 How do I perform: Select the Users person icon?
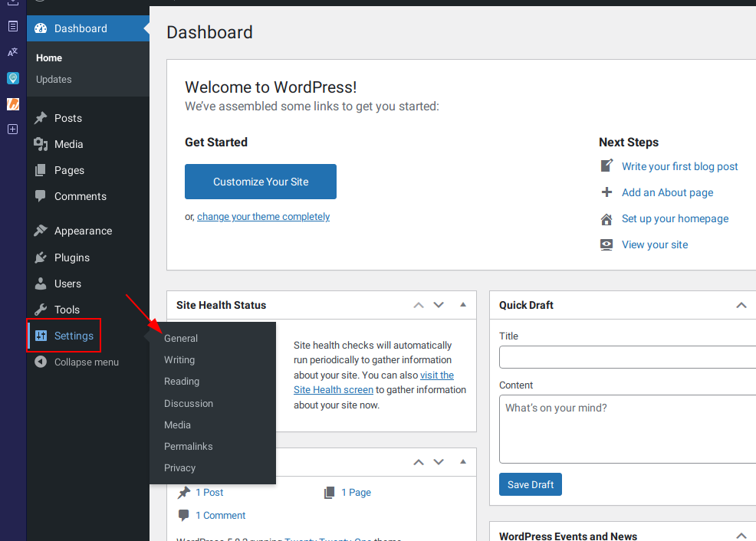(41, 284)
